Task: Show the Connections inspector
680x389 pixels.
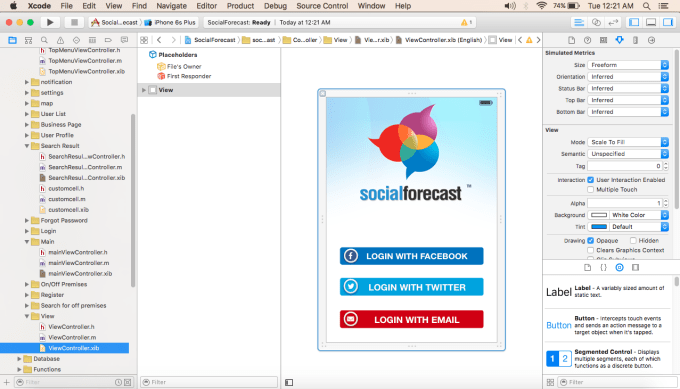Action: 651,40
